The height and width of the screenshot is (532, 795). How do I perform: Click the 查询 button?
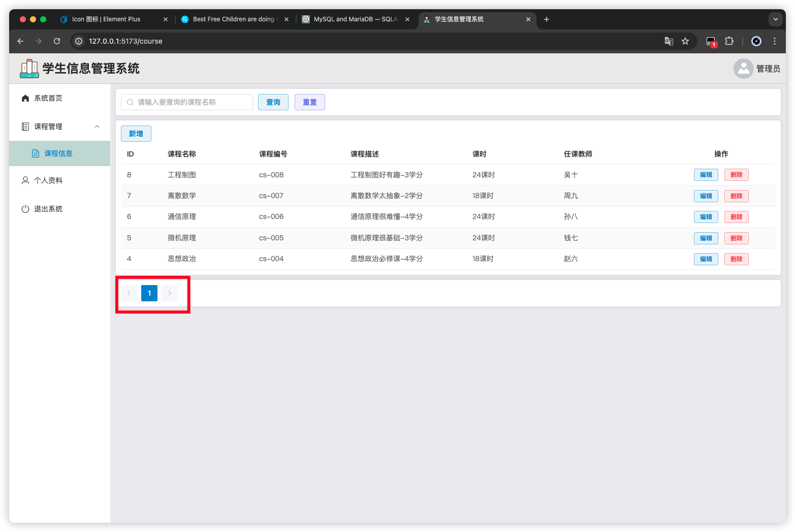[x=273, y=102]
